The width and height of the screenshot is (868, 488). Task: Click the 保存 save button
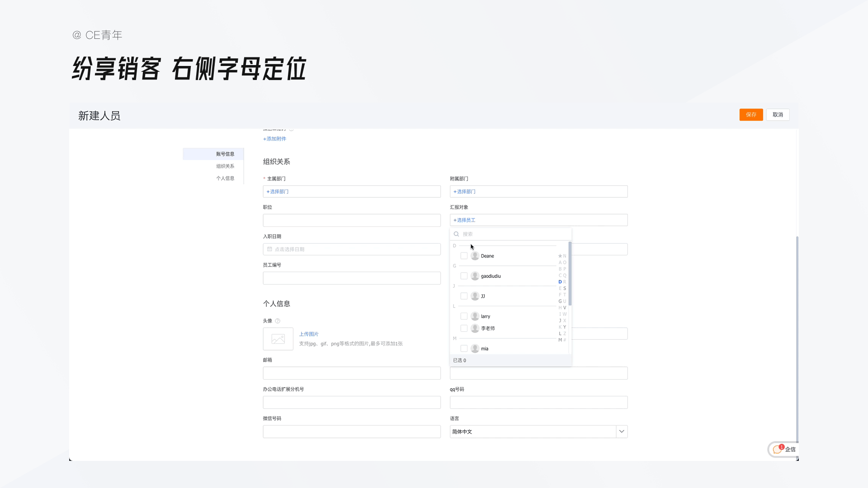tap(751, 115)
